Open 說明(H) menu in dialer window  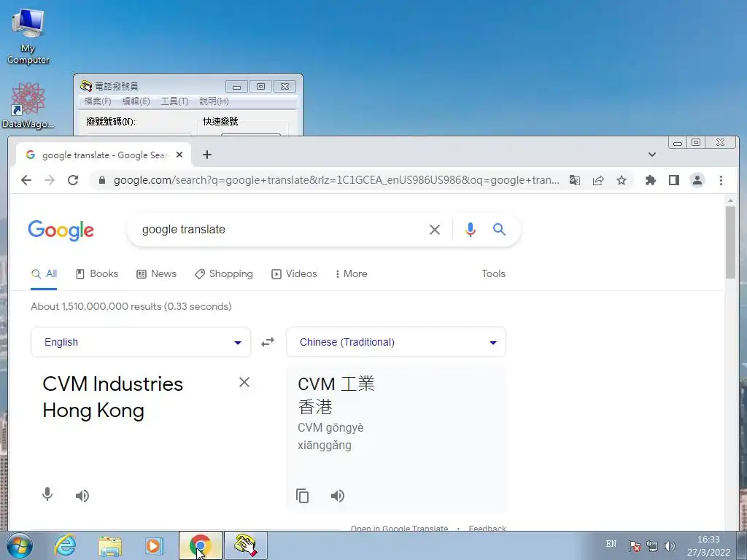[214, 101]
